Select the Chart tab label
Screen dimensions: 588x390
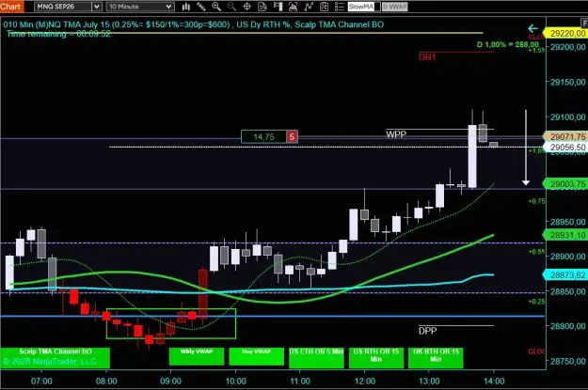click(11, 7)
